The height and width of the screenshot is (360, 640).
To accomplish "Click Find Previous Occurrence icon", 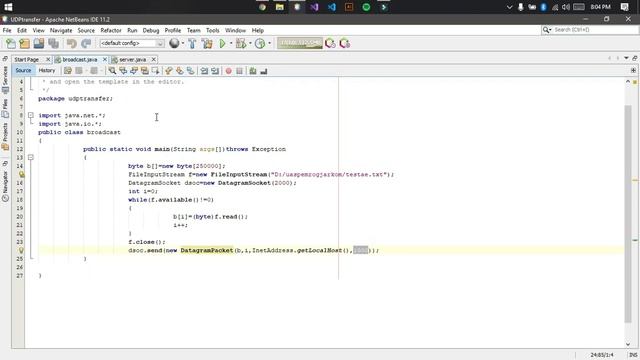I will click(x=123, y=71).
